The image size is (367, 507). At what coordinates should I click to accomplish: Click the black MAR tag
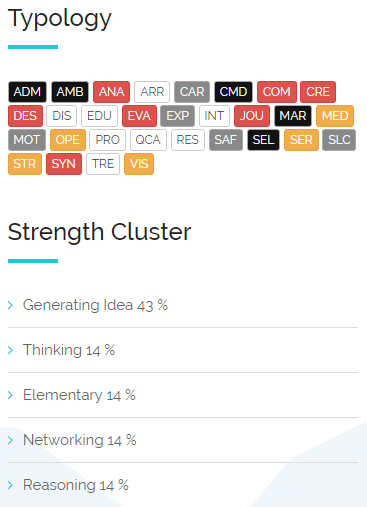coord(293,116)
